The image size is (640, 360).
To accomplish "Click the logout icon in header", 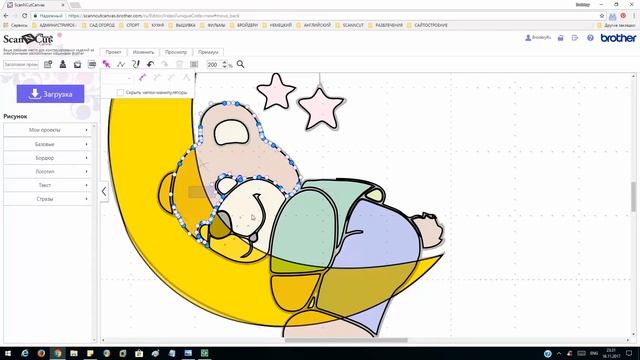I will coord(575,38).
